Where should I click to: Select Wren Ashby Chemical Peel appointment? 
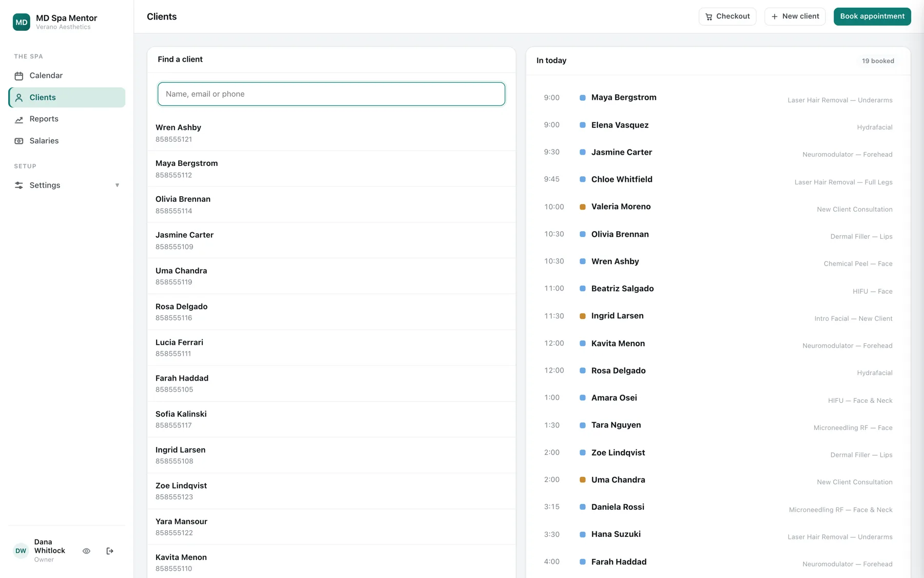(718, 262)
